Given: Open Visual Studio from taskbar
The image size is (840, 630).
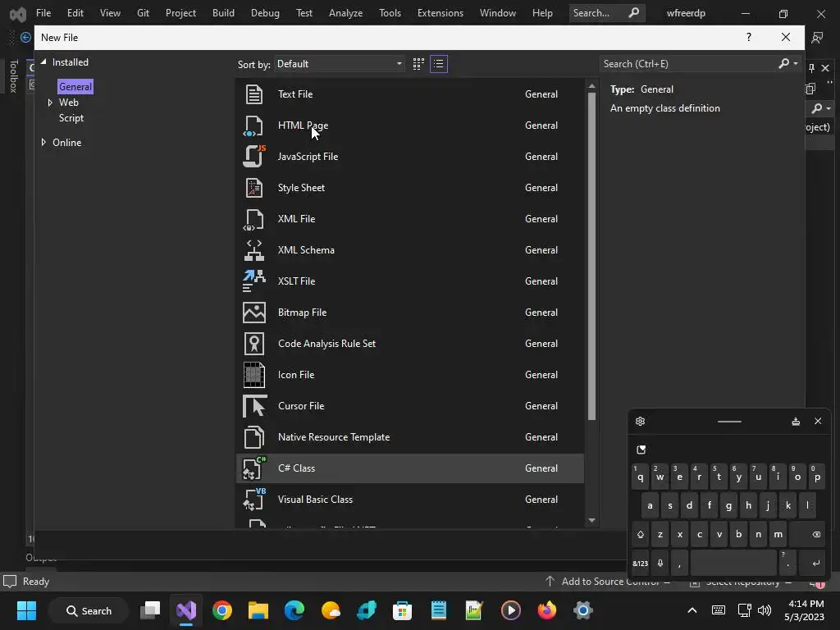Looking at the screenshot, I should click(x=186, y=610).
